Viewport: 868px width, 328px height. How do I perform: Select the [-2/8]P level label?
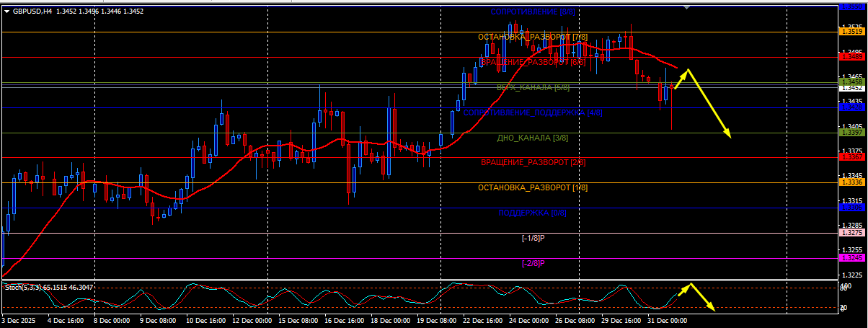[533, 264]
